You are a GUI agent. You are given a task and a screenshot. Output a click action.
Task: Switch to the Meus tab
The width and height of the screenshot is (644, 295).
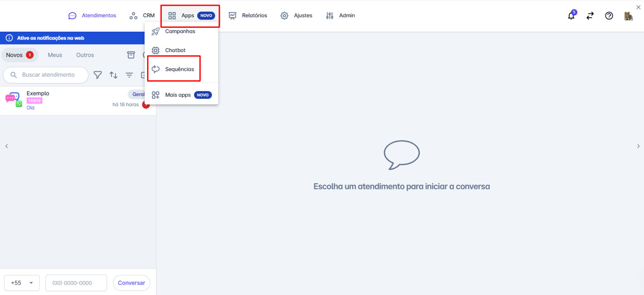pos(55,55)
